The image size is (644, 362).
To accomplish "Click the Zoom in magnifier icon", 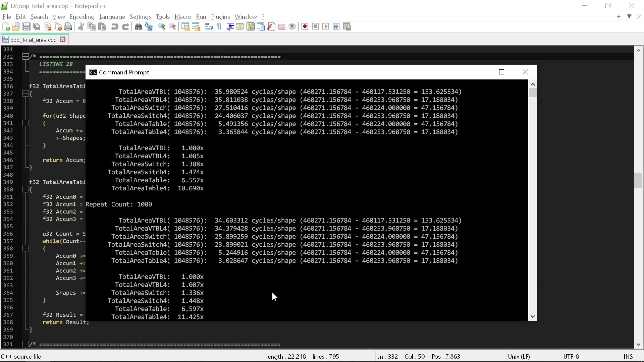I will click(x=162, y=27).
